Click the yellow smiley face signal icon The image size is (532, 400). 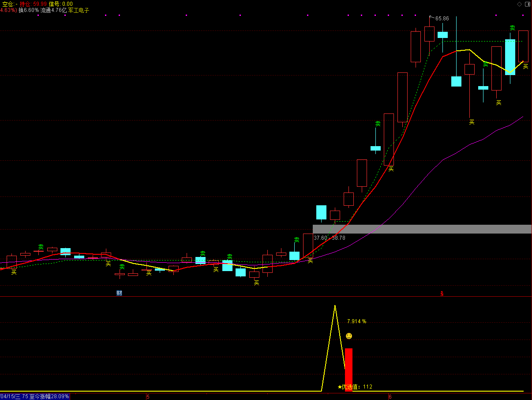coord(349,336)
